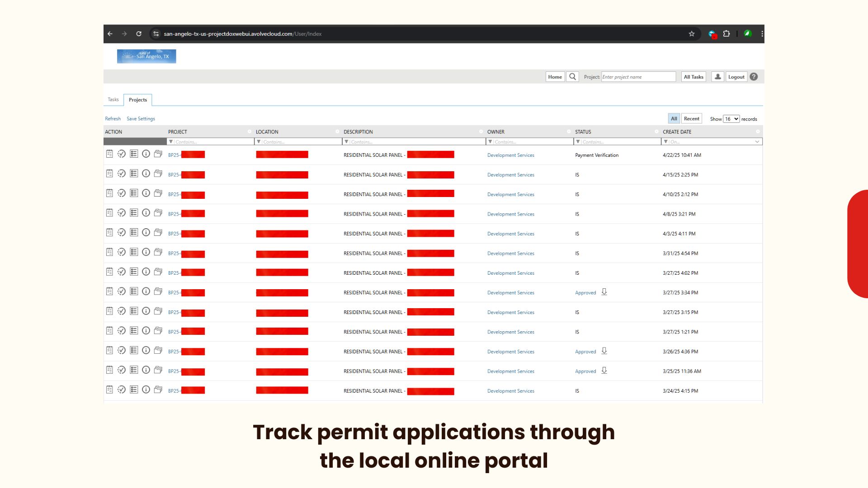
Task: Click the list details icon in the 4/8/25 row
Action: point(134,213)
